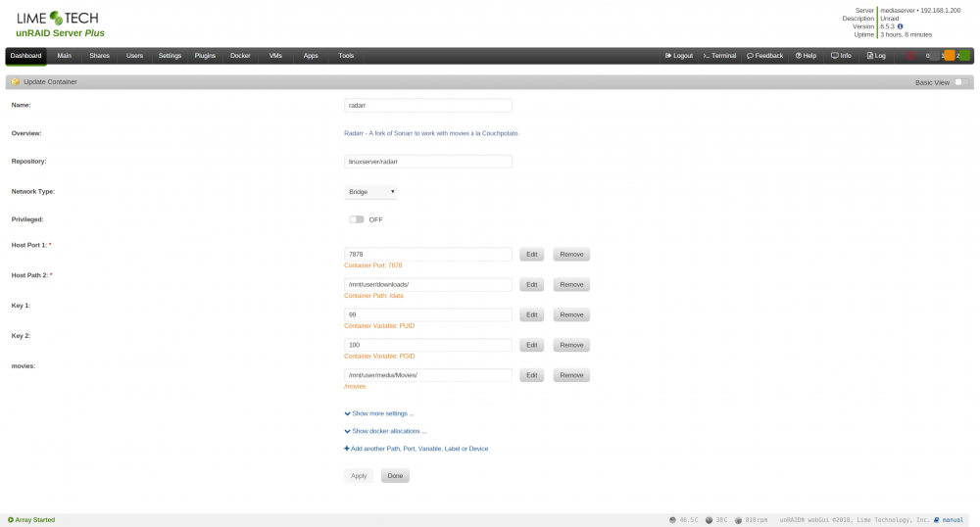Screen dimensions: 980x527
Task: Open the Network Type dropdown
Action: 370,192
